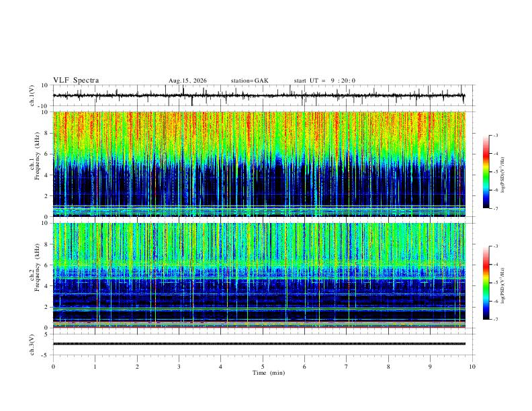Click the 'Time (min)' axis label

click(269, 373)
